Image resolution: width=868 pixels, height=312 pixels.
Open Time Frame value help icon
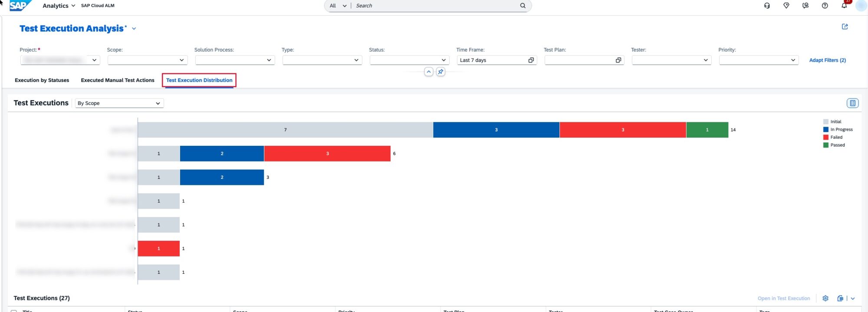[531, 60]
